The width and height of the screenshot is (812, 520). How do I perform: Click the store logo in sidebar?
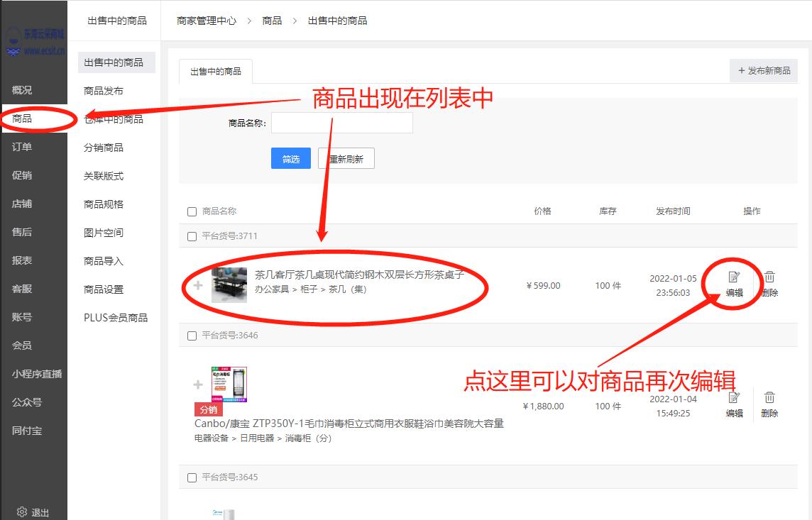click(34, 42)
